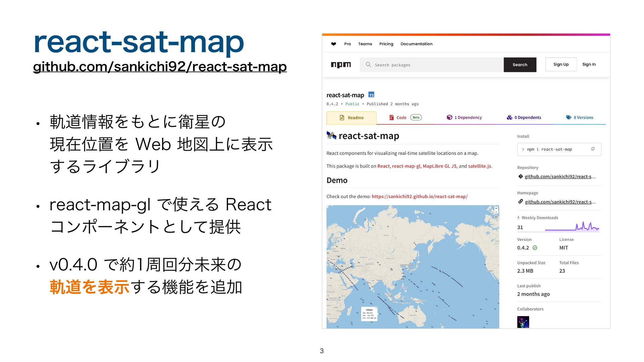Open the 1 Dependency tab
Viewport: 644px width, 362px height.
pyautogui.click(x=464, y=118)
